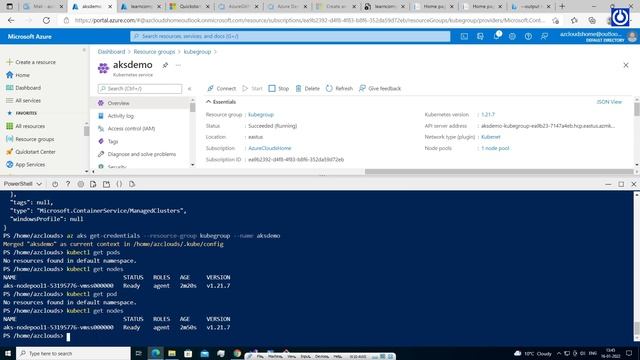Open the AzureCloudHome subscription link
The width and height of the screenshot is (640, 360).
coord(270,148)
